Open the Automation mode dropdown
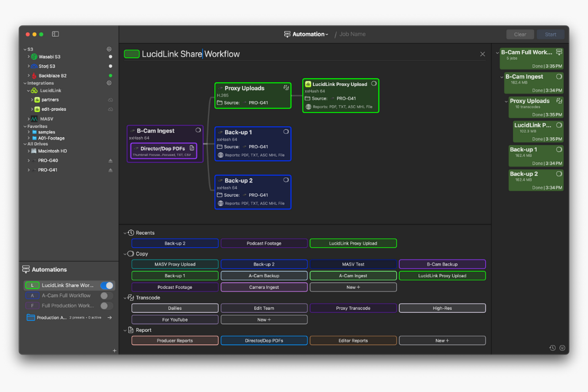The width and height of the screenshot is (588, 392). [x=310, y=34]
